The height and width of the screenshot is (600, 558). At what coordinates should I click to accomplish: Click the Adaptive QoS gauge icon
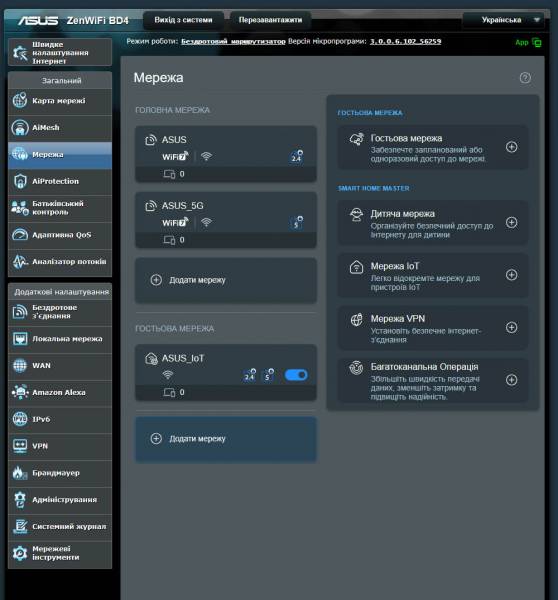point(20,235)
